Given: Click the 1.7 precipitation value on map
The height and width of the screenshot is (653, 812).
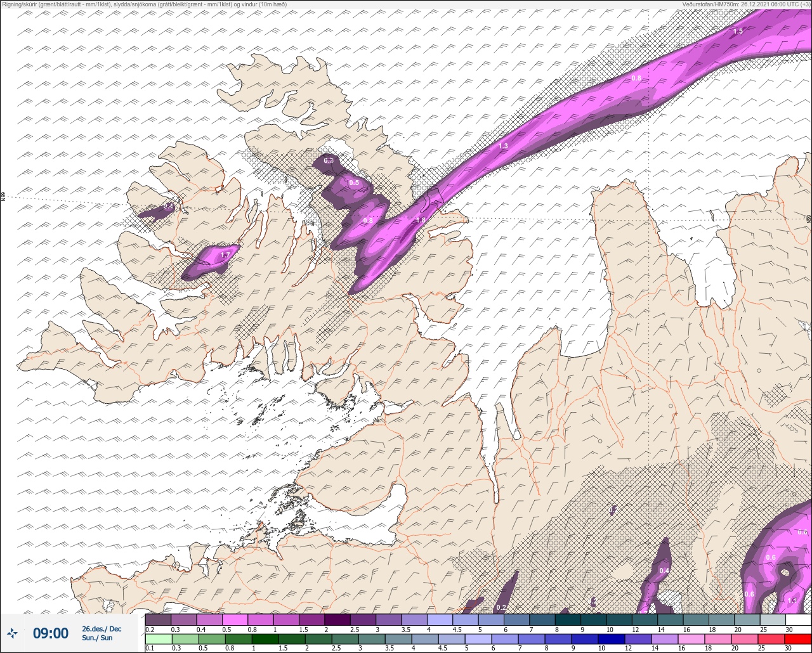Looking at the screenshot, I should [225, 255].
